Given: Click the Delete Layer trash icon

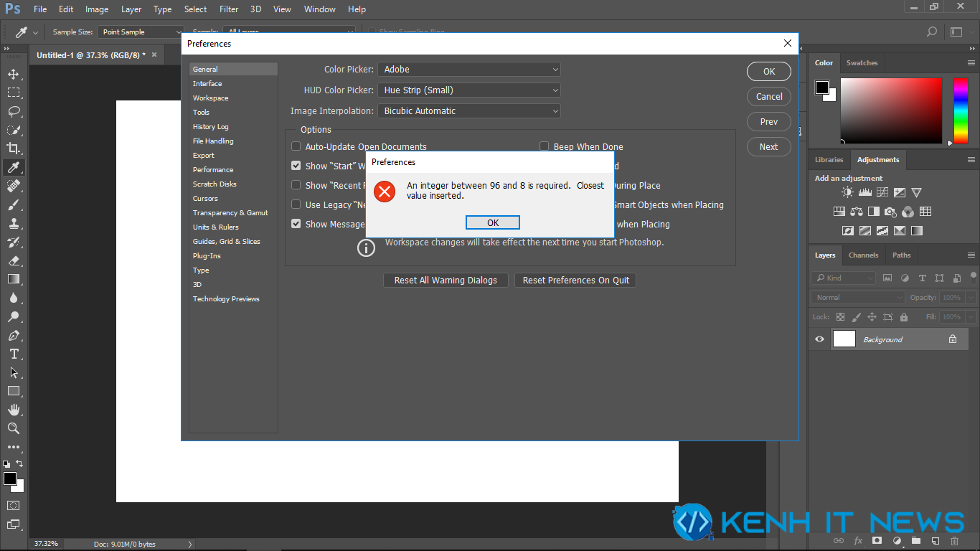Looking at the screenshot, I should pos(954,540).
